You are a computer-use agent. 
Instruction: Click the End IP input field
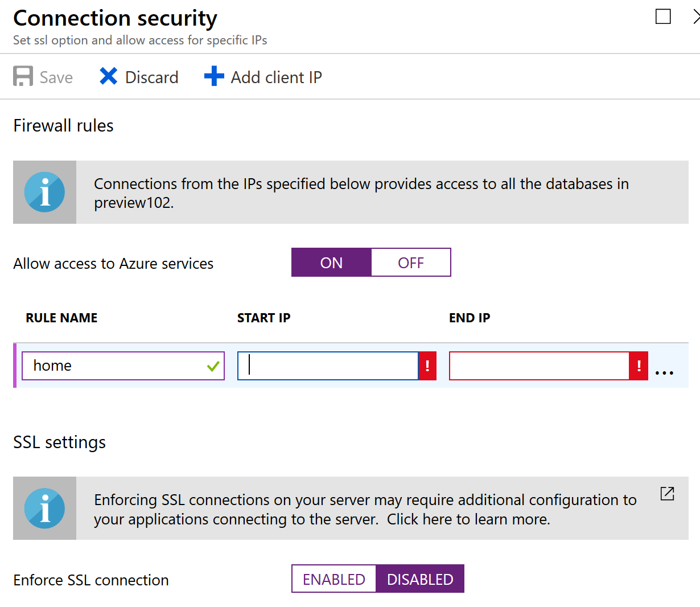point(539,366)
